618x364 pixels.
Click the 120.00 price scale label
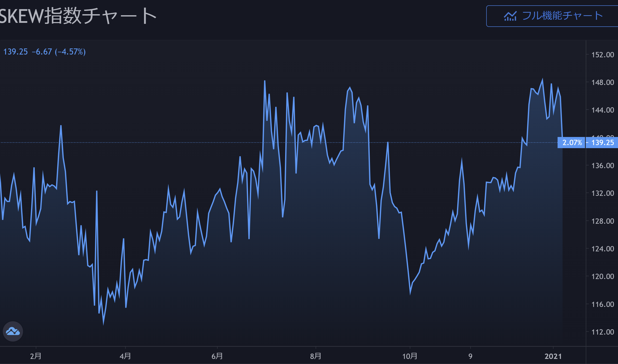(x=603, y=276)
